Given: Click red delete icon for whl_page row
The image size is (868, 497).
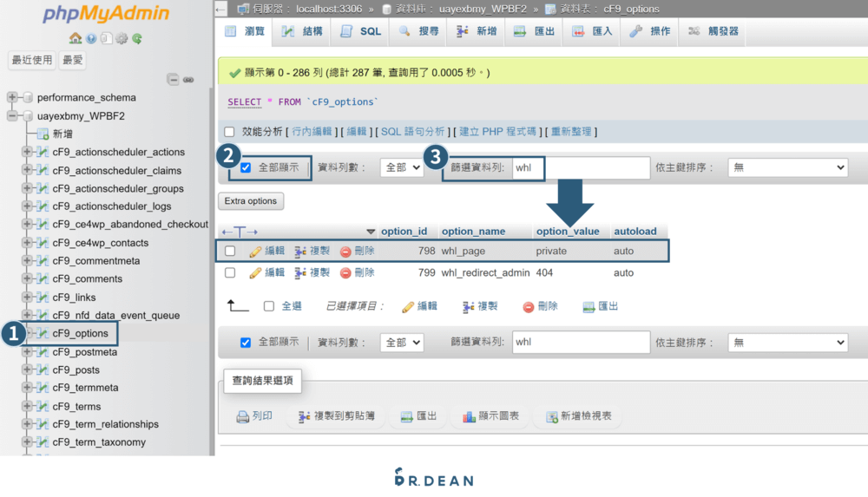Looking at the screenshot, I should click(x=345, y=252).
